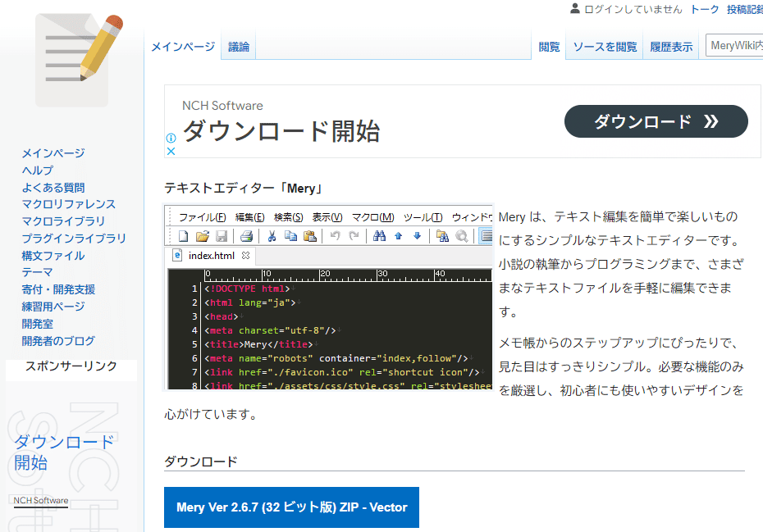Click the ダウンロード開始 banner headline
Screen dimensions: 763x532
[281, 130]
